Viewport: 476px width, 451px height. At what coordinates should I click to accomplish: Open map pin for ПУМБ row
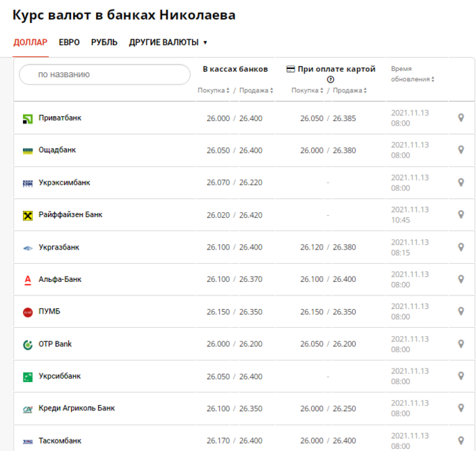(x=461, y=312)
